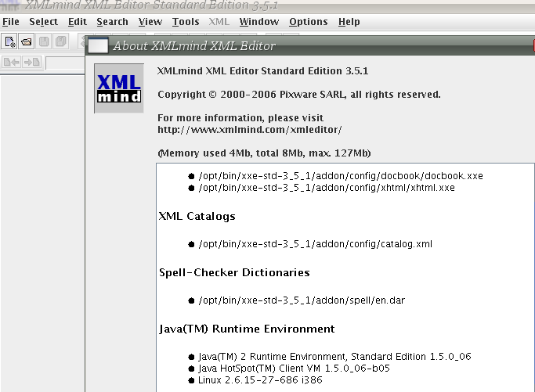Click the right-arrow navigation toolbar icon
The height and width of the screenshot is (392, 535).
coord(31,63)
